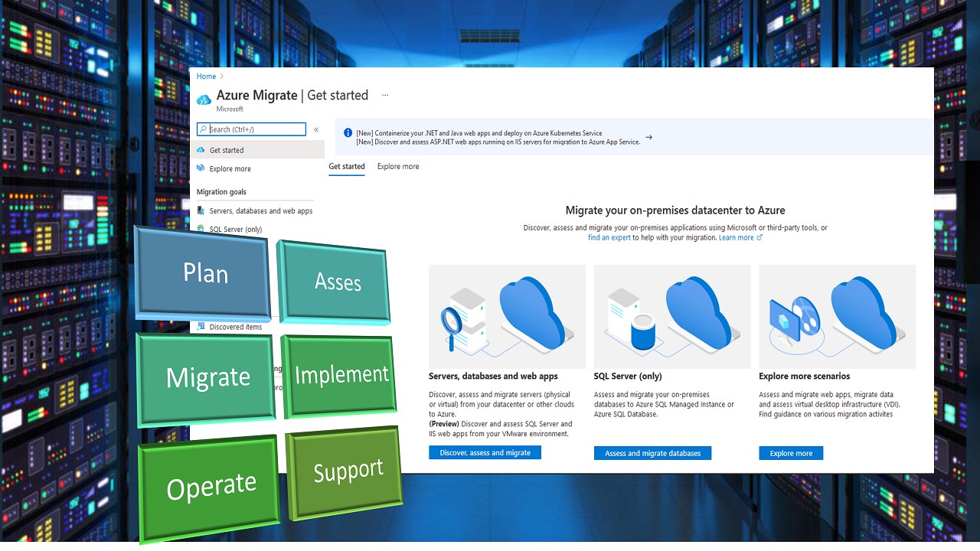980x551 pixels.
Task: Click the Explore more button
Action: [x=791, y=453]
